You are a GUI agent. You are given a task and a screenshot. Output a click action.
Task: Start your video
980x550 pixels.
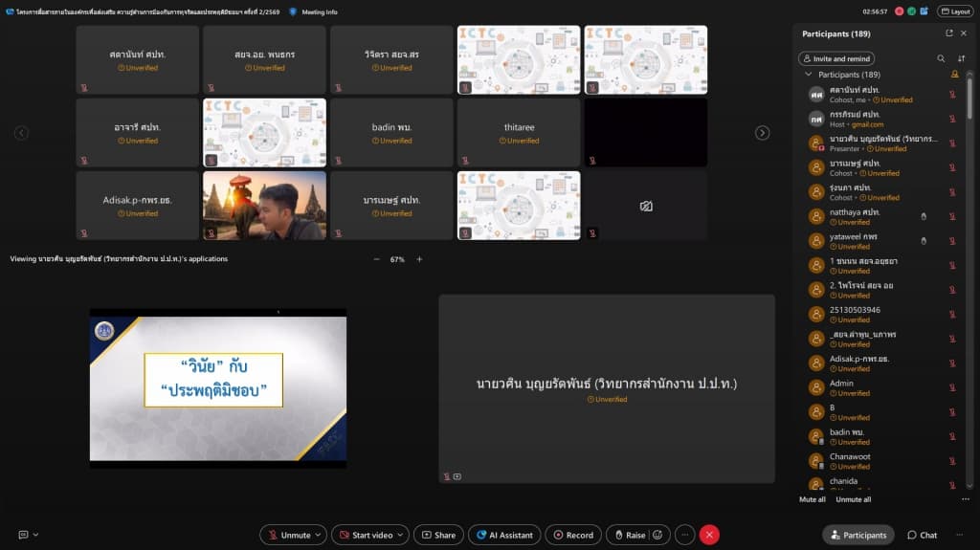point(367,535)
